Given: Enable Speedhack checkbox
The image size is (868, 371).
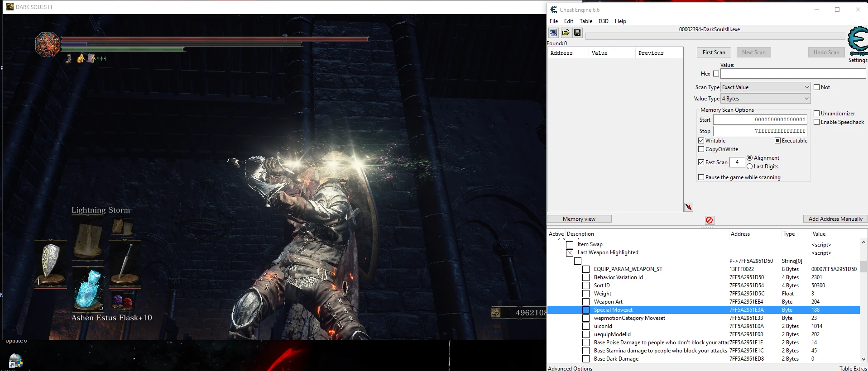Looking at the screenshot, I should click(817, 122).
